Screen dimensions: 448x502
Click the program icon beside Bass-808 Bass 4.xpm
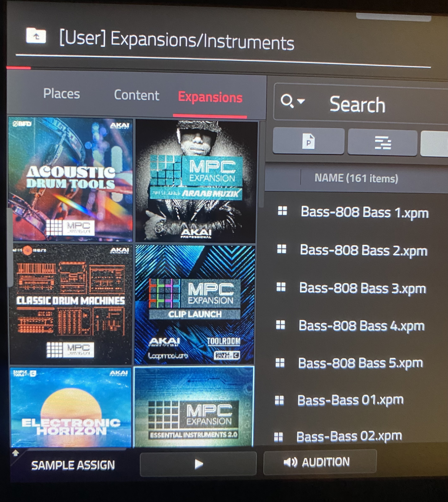pos(280,325)
